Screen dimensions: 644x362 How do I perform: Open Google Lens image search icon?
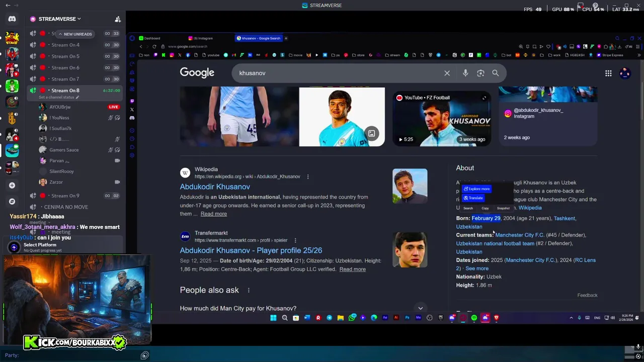tap(480, 73)
